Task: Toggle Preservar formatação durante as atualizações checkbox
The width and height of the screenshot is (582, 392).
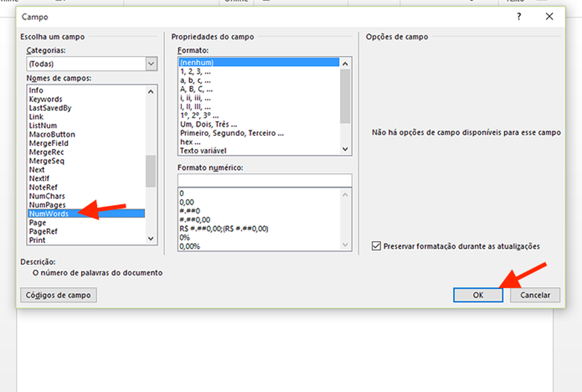Action: (x=376, y=246)
